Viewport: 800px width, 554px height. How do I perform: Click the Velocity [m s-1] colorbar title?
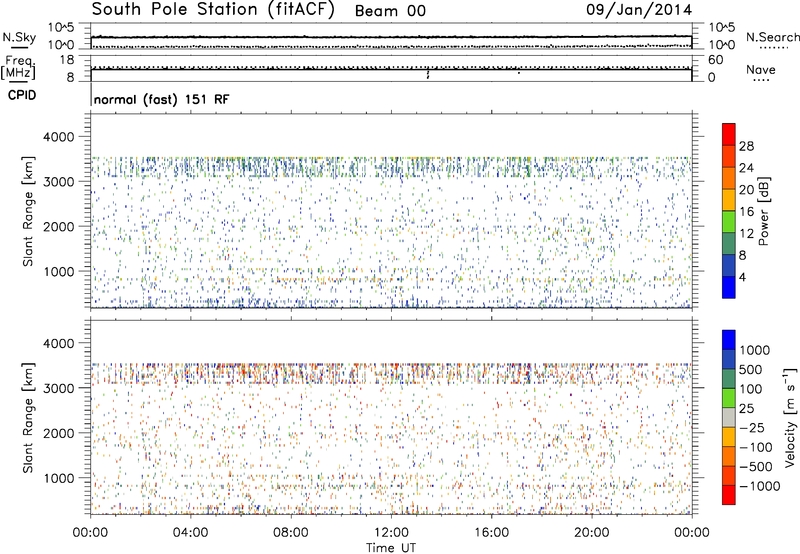coord(791,417)
